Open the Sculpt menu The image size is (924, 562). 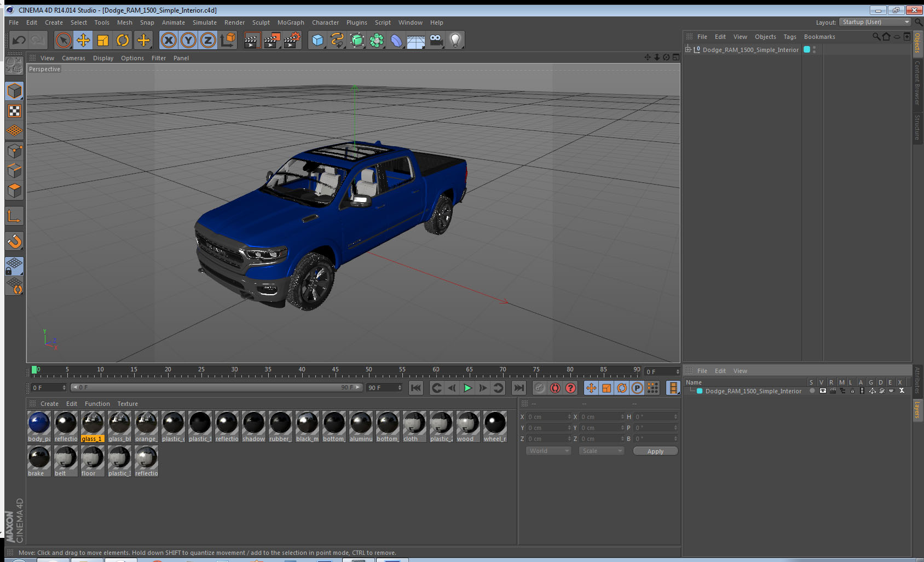tap(261, 22)
